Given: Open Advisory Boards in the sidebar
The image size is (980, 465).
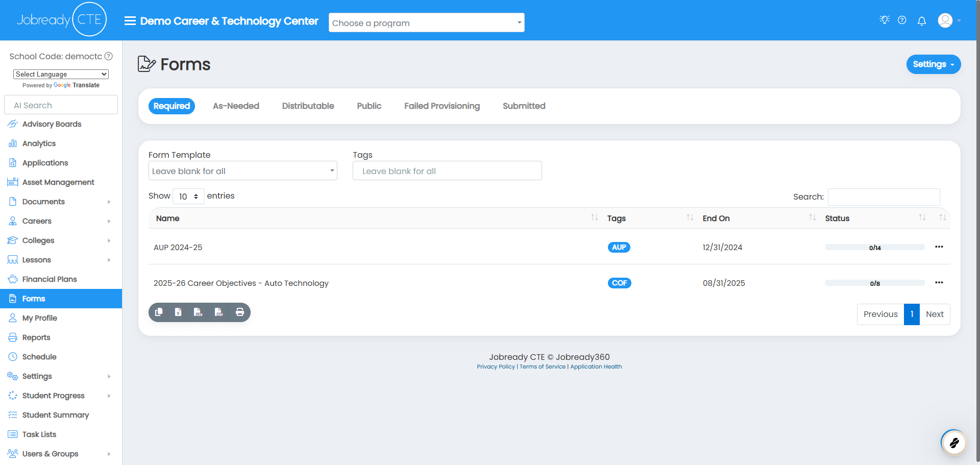Looking at the screenshot, I should [61, 124].
